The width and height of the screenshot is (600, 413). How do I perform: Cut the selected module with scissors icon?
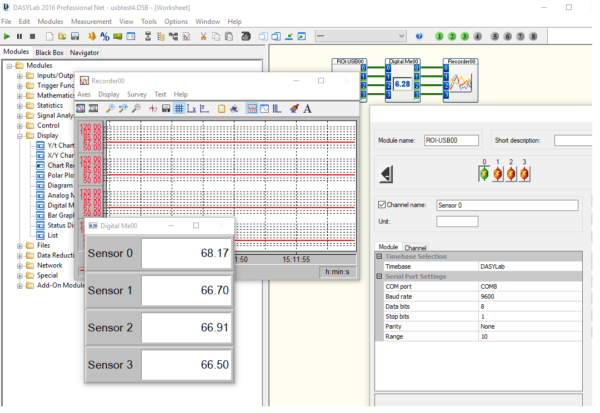[203, 36]
